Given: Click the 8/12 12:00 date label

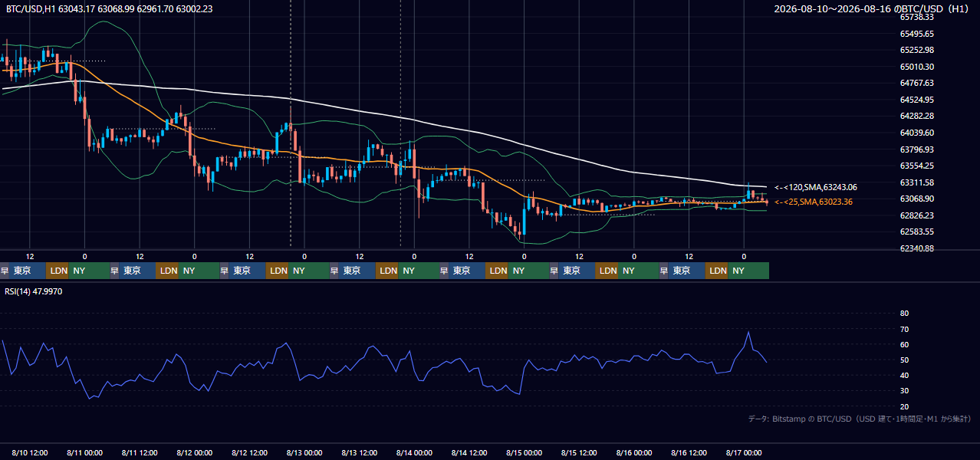Looking at the screenshot, I should tap(249, 452).
